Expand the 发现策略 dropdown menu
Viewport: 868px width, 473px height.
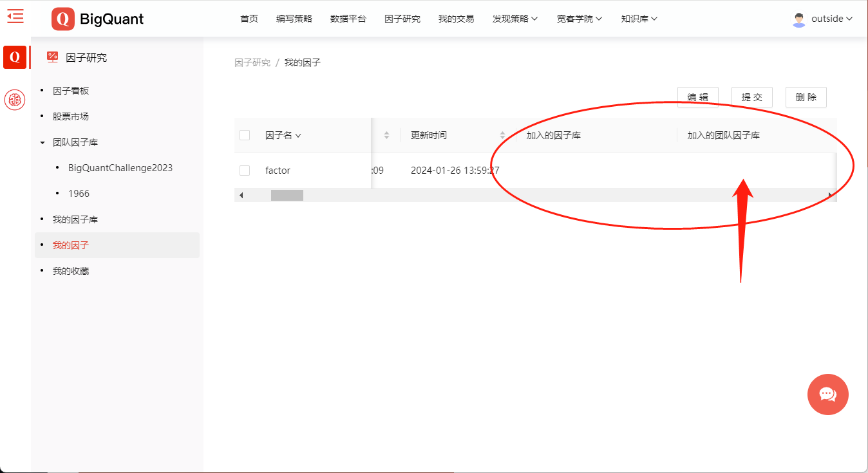pos(515,19)
